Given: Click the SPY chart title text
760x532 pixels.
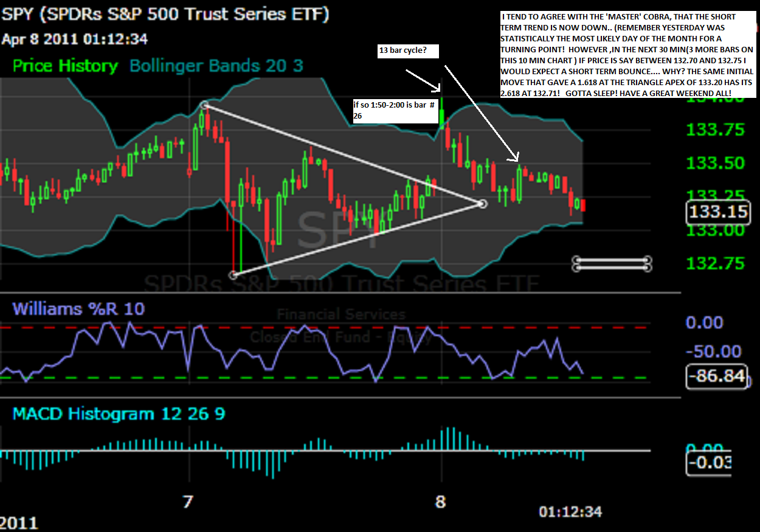Looking at the screenshot, I should (165, 15).
